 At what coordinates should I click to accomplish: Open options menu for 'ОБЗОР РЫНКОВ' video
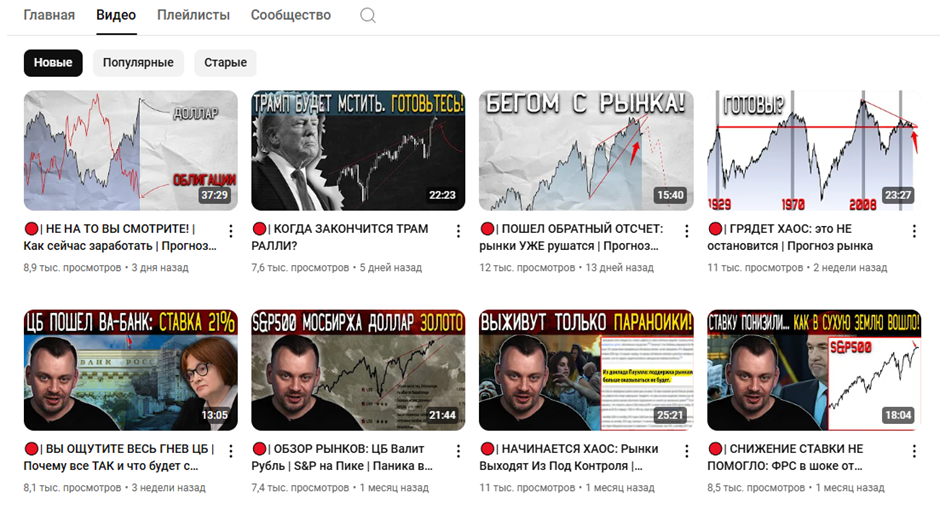[458, 451]
